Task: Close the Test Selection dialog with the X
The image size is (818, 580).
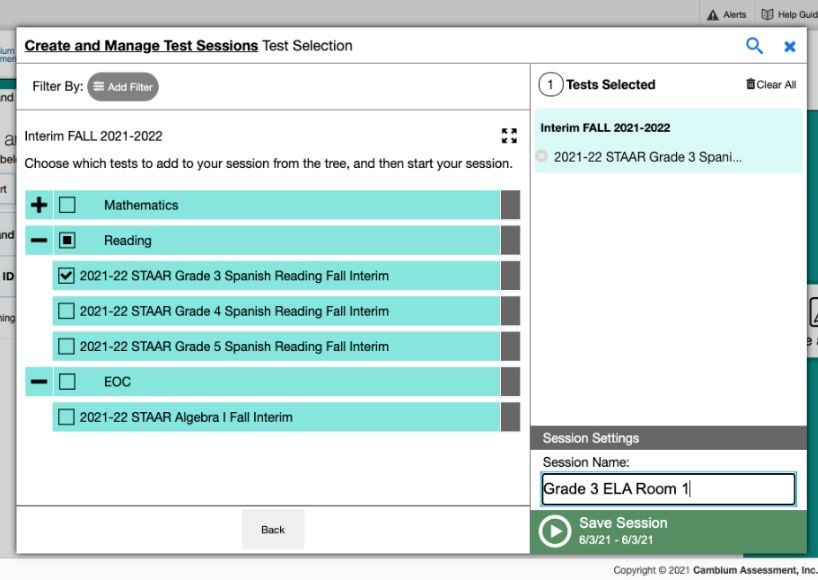Action: [790, 46]
